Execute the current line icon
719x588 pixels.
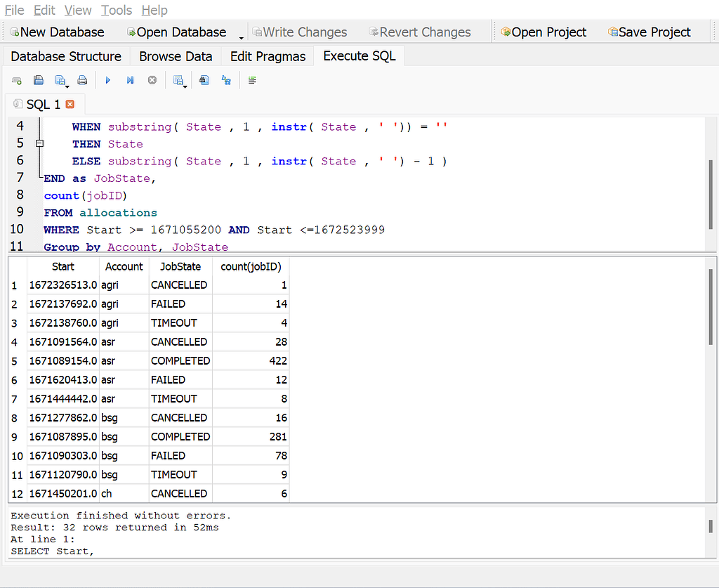130,81
